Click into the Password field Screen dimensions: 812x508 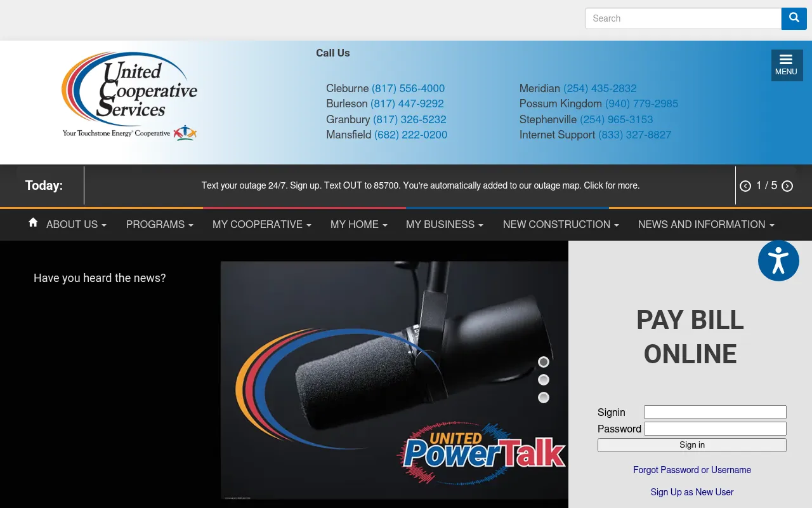pos(715,429)
